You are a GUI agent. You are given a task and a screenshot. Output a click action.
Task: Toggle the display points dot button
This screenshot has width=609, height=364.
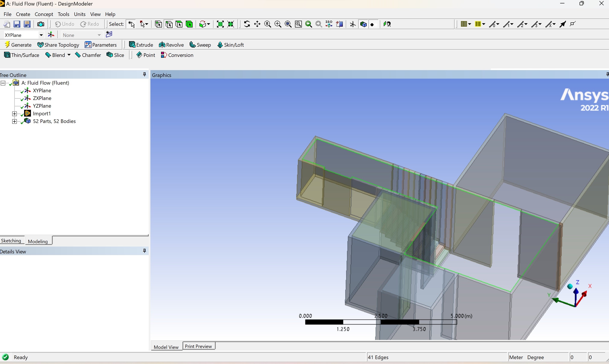(373, 24)
